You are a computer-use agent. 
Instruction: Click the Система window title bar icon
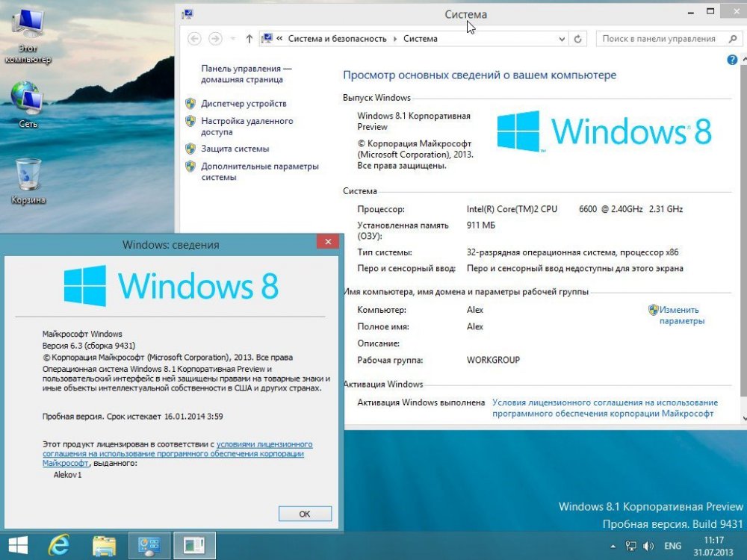(187, 14)
